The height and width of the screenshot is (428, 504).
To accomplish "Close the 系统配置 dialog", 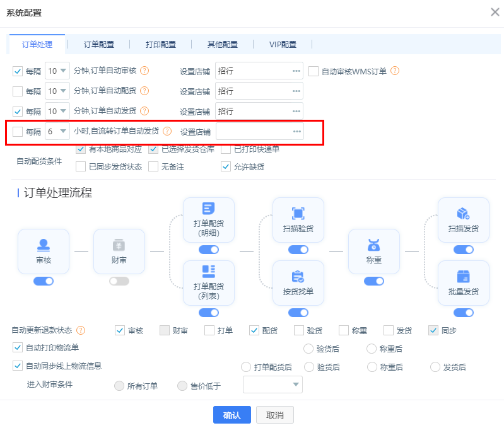I will point(495,12).
